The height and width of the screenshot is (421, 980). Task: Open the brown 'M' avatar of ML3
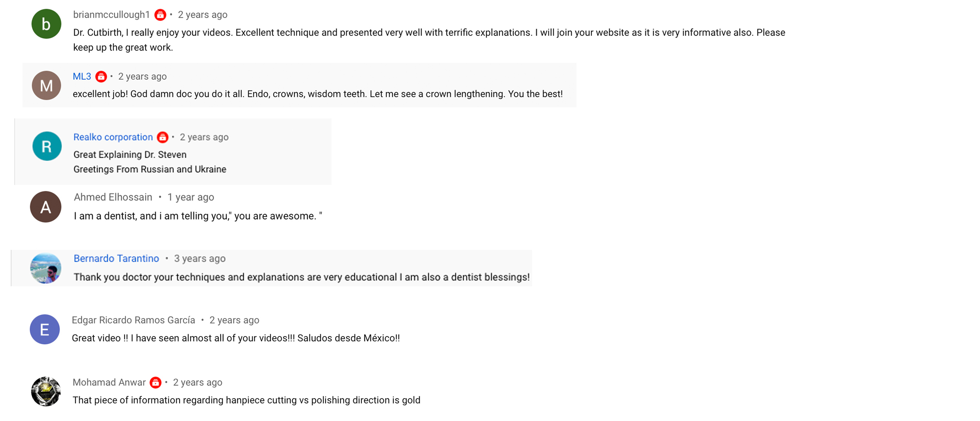pos(47,85)
